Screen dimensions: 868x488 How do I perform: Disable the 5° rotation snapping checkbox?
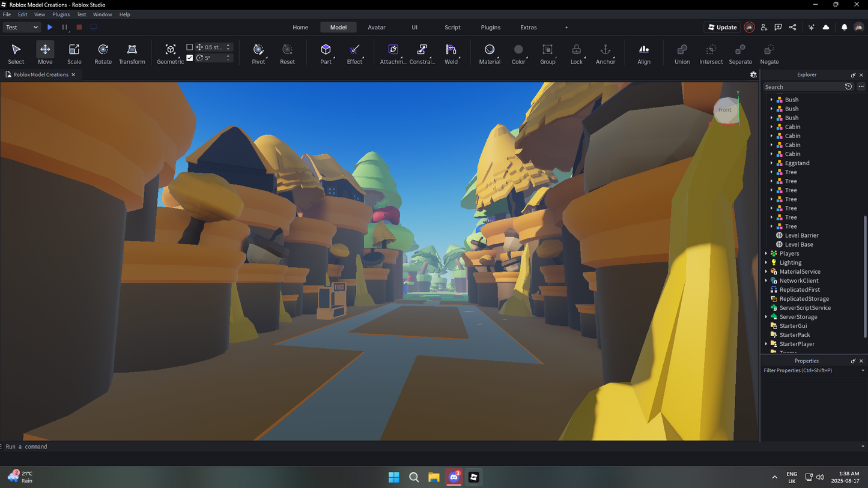[190, 58]
